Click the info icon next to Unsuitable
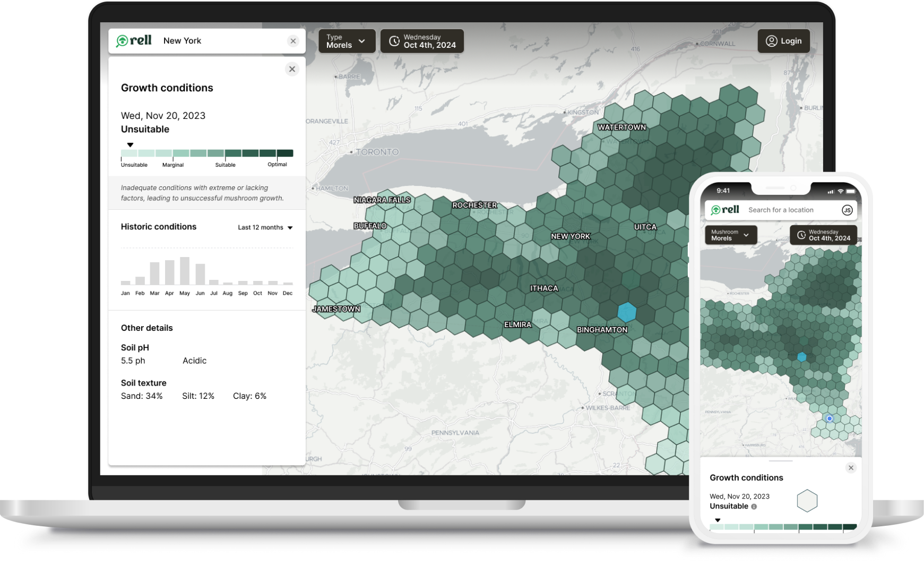Image resolution: width=924 pixels, height=564 pixels. click(x=754, y=507)
